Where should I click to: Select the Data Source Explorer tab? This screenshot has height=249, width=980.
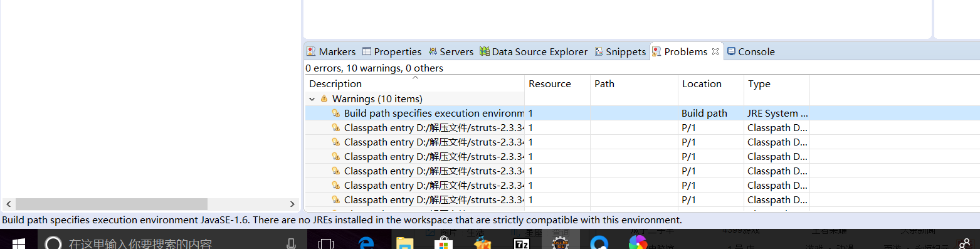534,51
